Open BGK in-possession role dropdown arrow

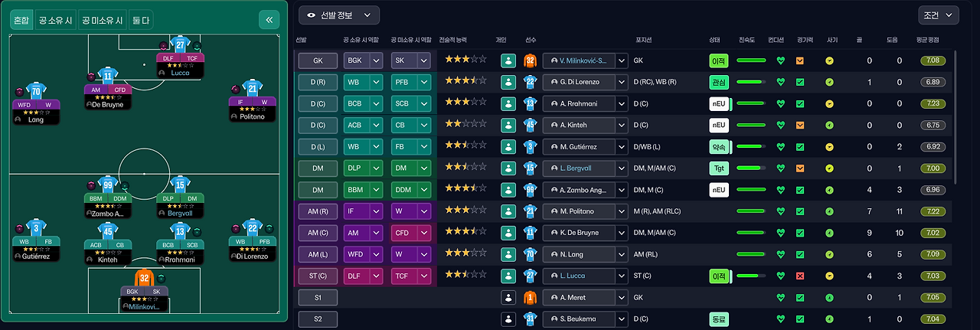tap(376, 60)
